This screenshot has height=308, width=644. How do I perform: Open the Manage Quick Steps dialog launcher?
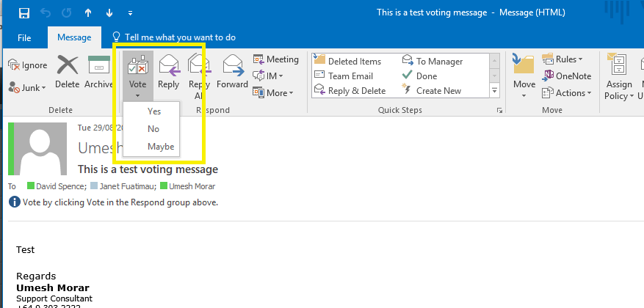click(x=499, y=110)
